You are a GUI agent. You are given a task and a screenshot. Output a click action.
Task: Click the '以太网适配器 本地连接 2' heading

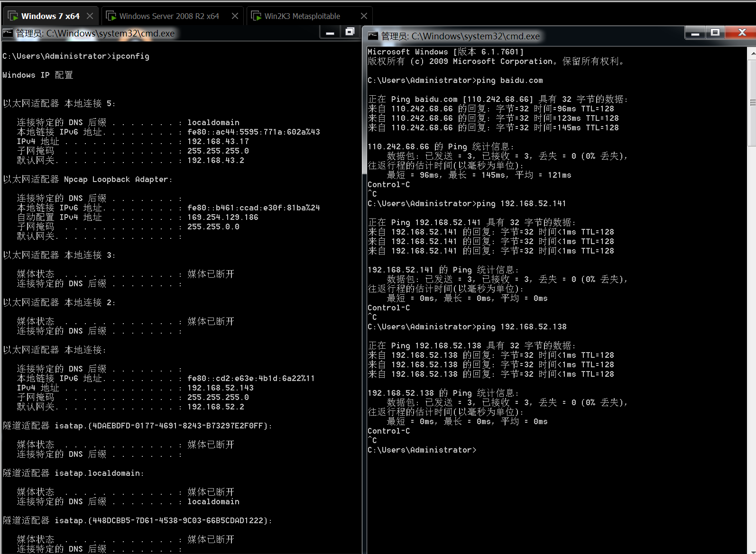point(59,303)
